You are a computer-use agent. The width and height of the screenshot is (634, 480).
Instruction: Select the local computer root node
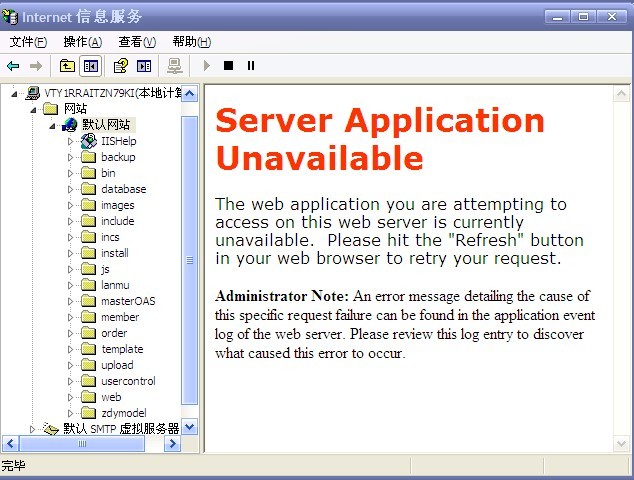110,93
